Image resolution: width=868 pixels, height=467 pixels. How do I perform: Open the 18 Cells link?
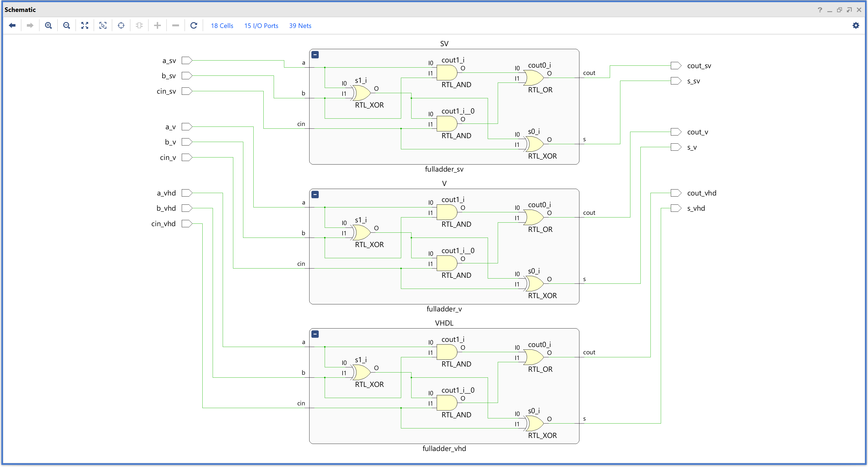pyautogui.click(x=222, y=26)
